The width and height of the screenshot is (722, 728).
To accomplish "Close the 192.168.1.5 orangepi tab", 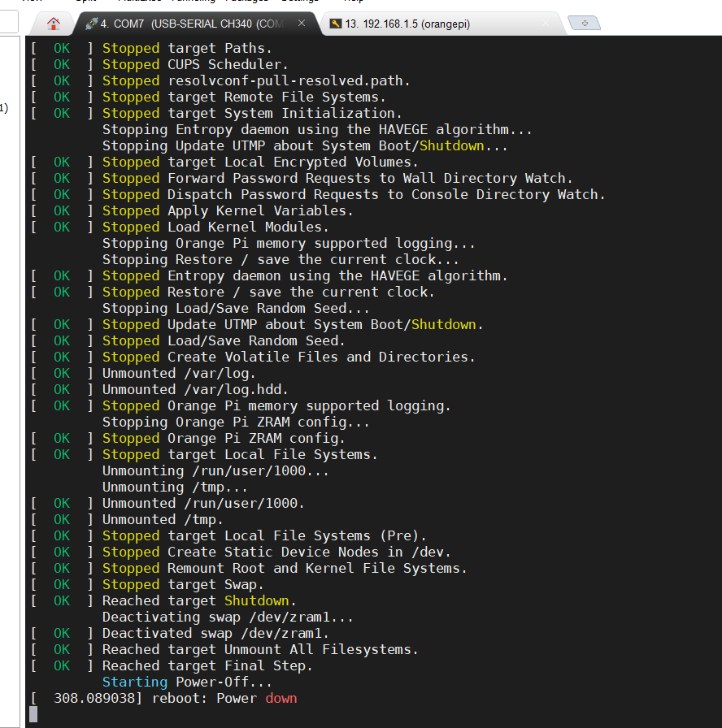I will (546, 23).
